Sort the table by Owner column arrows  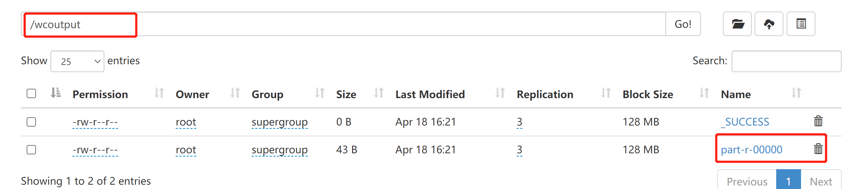click(235, 93)
